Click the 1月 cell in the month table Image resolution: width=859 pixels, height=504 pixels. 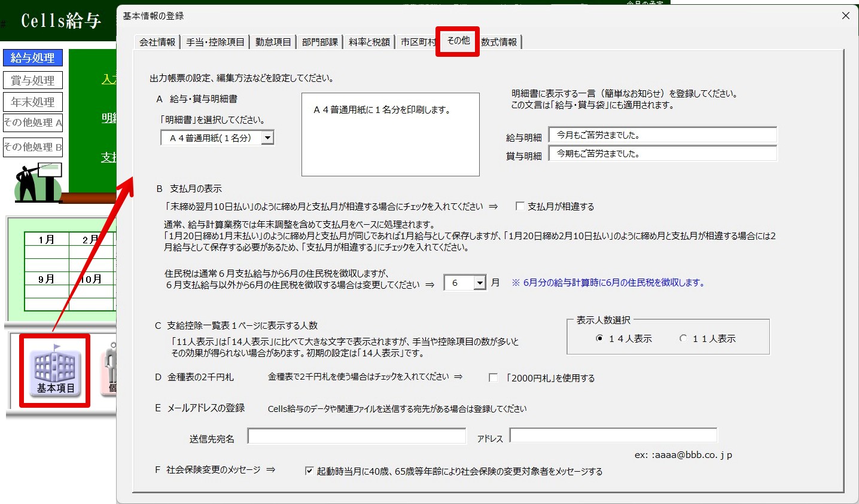tap(47, 240)
